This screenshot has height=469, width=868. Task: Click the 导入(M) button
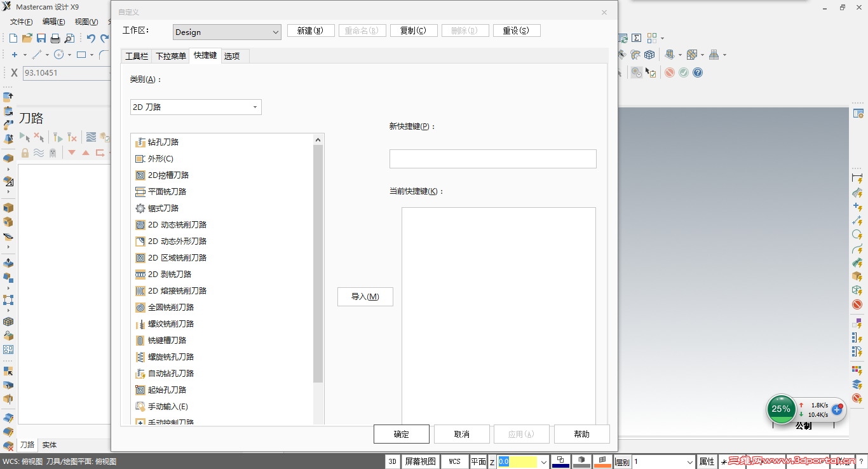click(365, 297)
